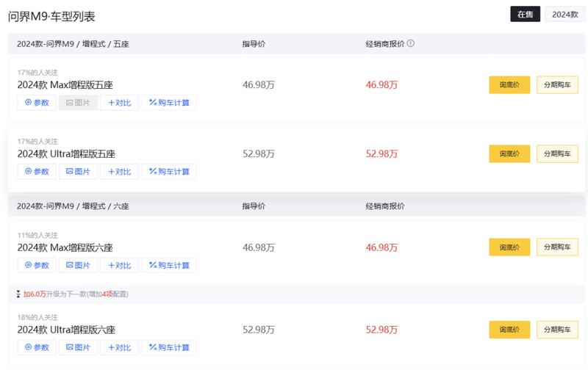588x370 pixels.
Task: Open 图片 for Ultra增程版五座
Action: pos(78,172)
